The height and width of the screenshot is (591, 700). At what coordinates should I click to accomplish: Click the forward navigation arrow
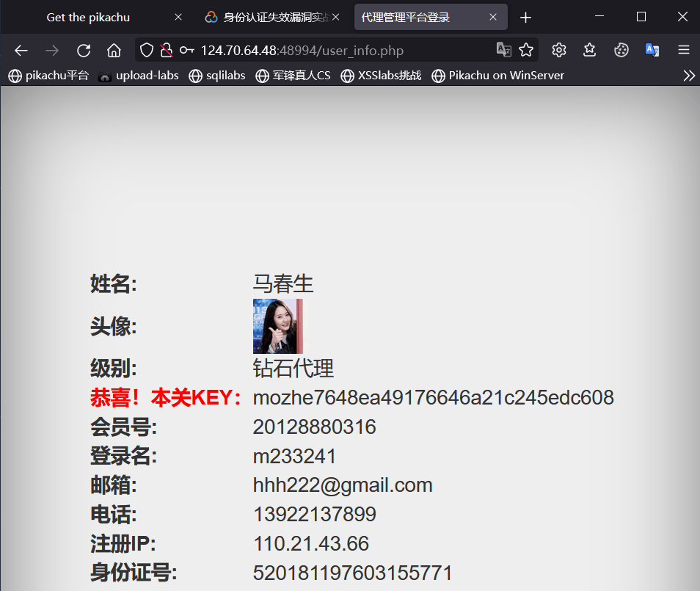[x=52, y=51]
